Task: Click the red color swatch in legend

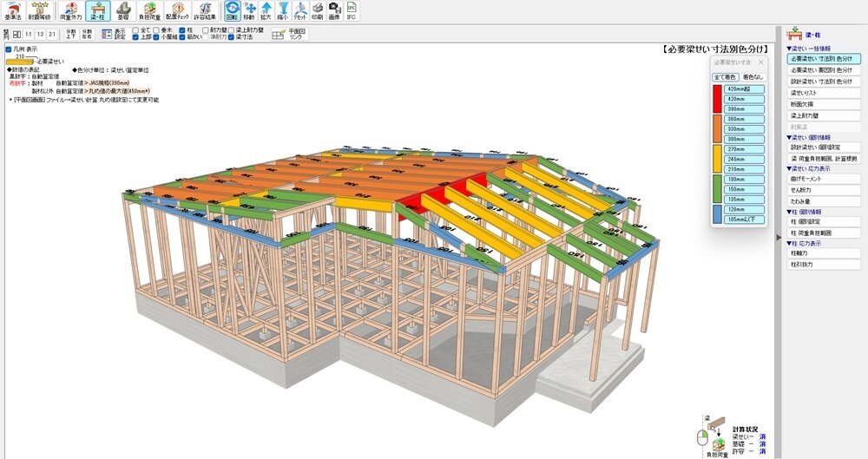Action: [718, 99]
